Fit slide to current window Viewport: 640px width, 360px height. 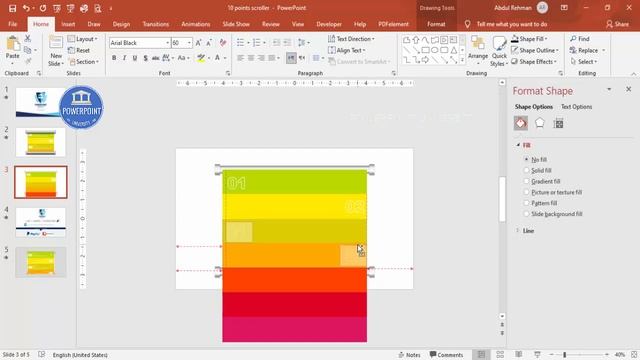point(634,355)
